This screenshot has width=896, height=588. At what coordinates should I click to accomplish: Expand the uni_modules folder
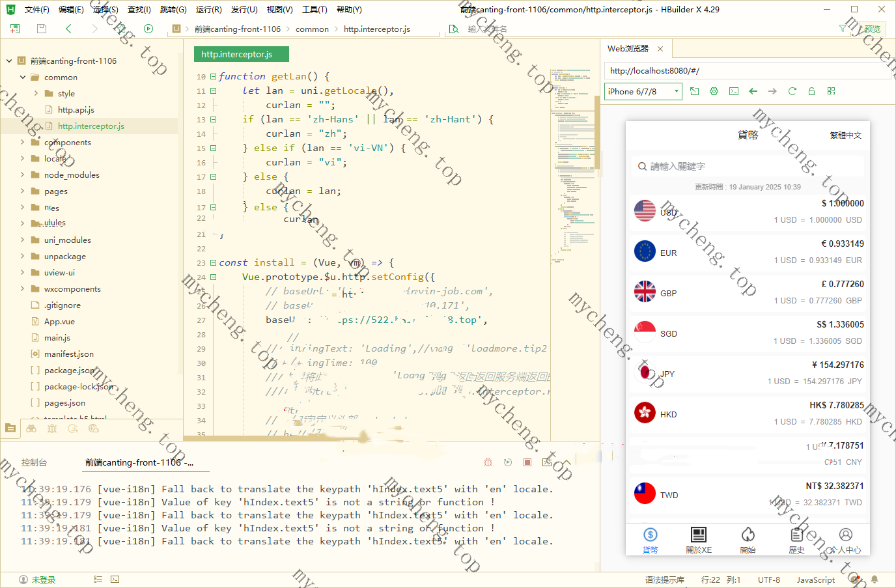coord(23,240)
